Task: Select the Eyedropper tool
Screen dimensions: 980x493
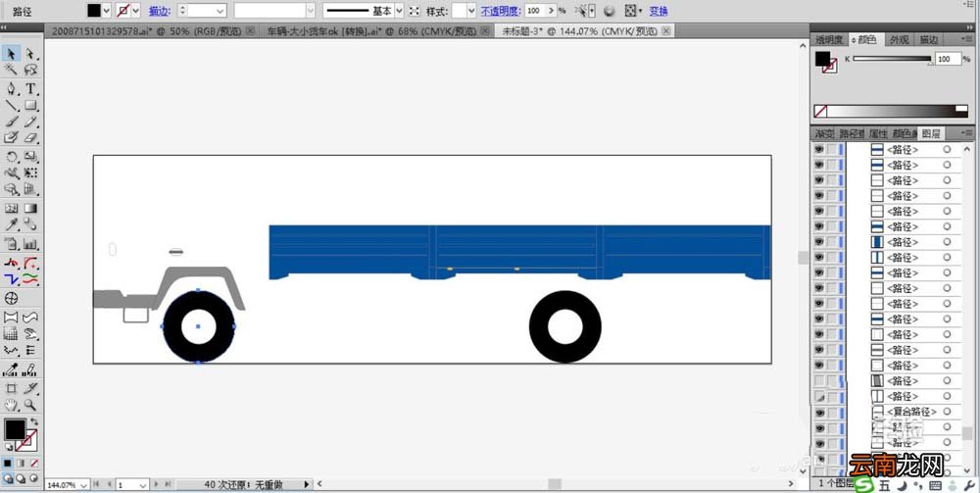Action: point(11,224)
